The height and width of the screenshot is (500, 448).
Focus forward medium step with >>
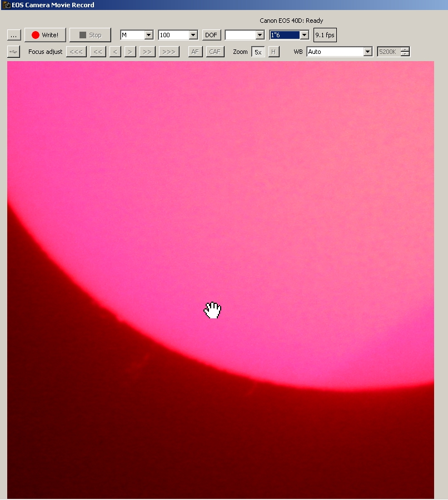point(147,52)
